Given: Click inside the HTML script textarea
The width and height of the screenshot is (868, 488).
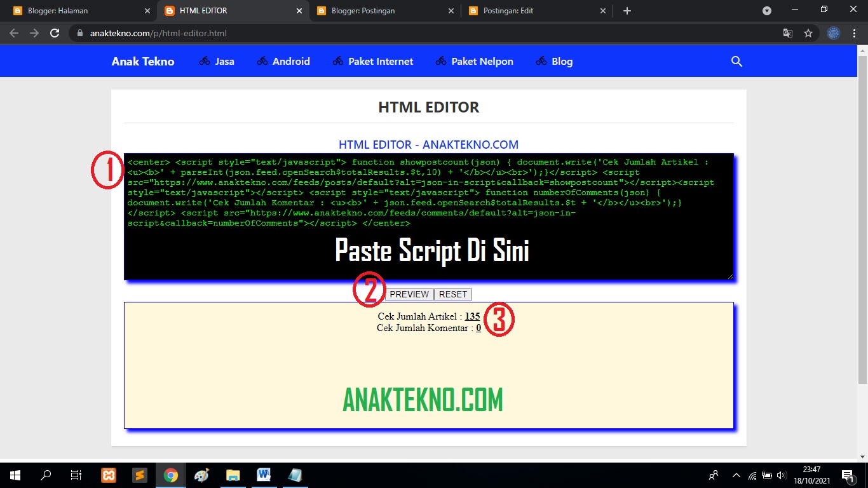Looking at the screenshot, I should (x=429, y=217).
